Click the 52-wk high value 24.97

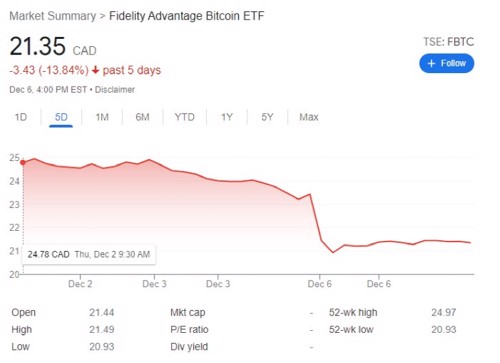[444, 312]
